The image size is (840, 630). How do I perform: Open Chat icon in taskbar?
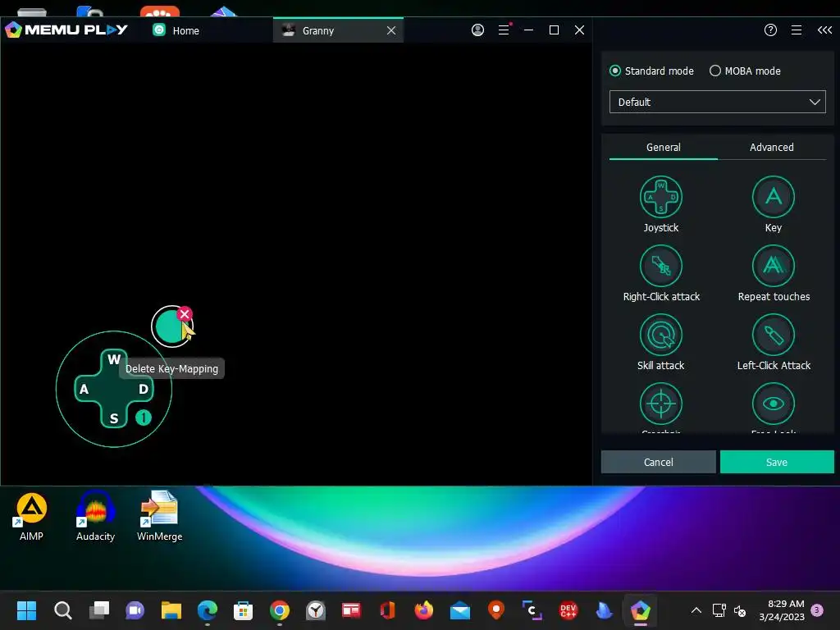pyautogui.click(x=135, y=610)
